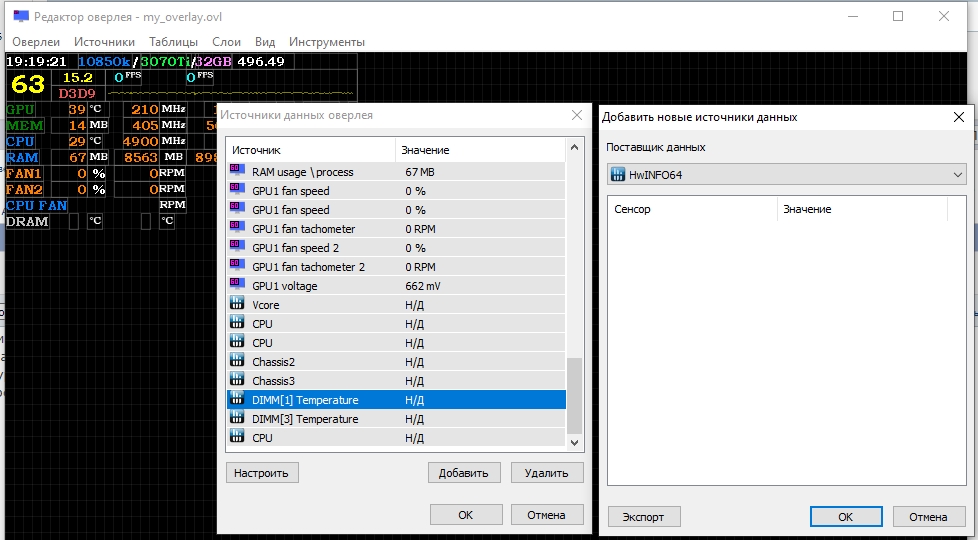Click icon of GPU1 fan speed 2 row
Screen dimensions: 978x540
tap(236, 246)
